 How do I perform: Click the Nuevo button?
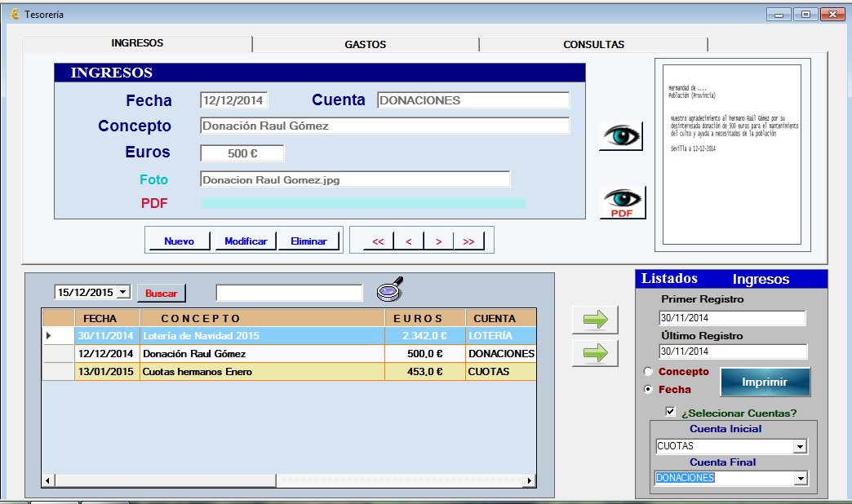[179, 241]
